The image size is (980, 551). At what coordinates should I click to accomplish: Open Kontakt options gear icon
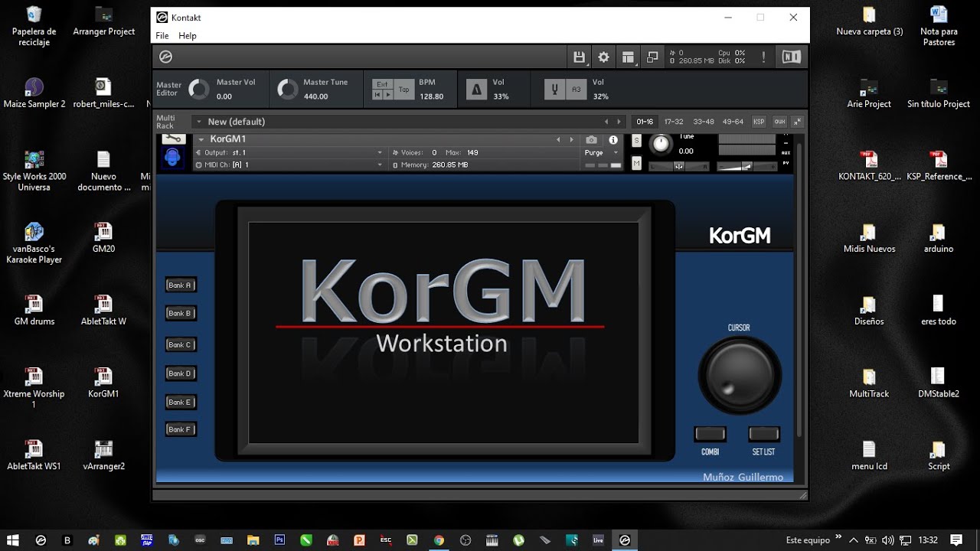603,57
